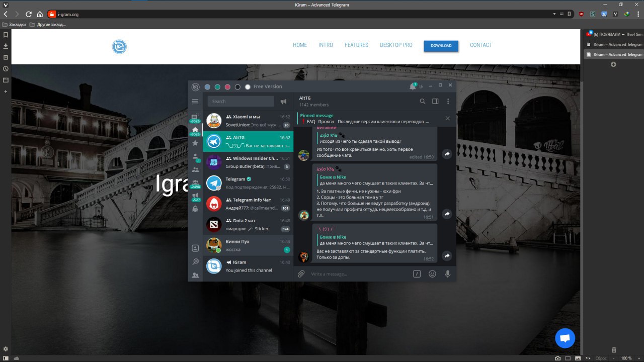Open the emoji picker in message bar
Viewport: 644px width, 362px height.
click(x=432, y=274)
